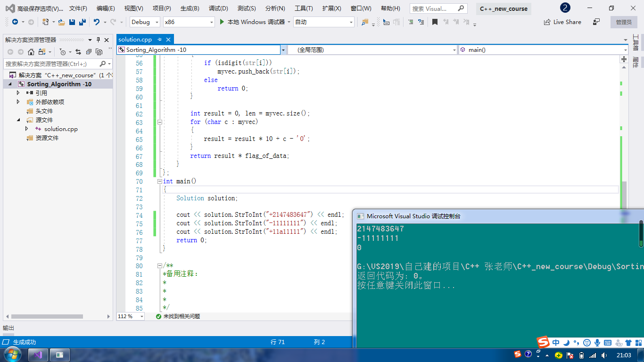Toggle a bookmark with the bookmark icon
Viewport: 644px width, 362px height.
tap(435, 22)
